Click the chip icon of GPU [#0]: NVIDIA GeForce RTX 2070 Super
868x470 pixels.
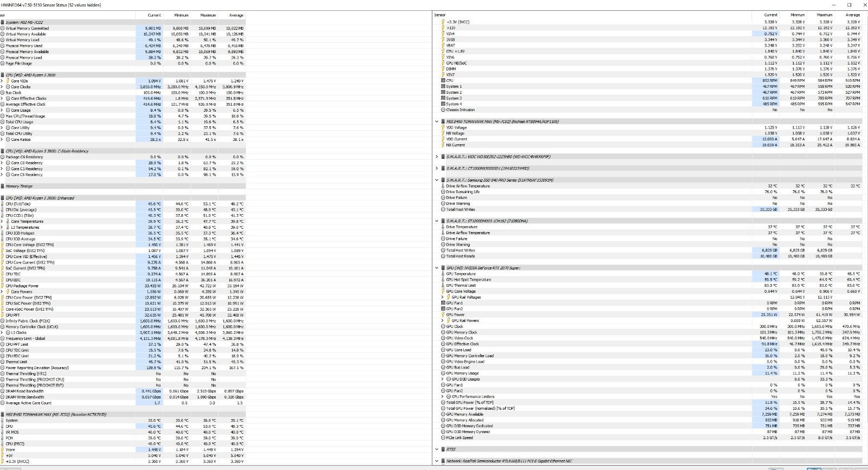(443, 268)
